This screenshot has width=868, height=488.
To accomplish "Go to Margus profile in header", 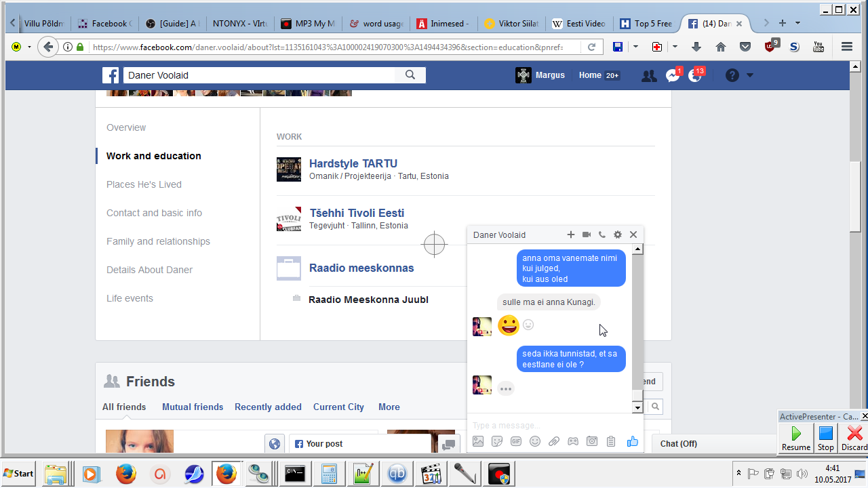I will click(540, 75).
